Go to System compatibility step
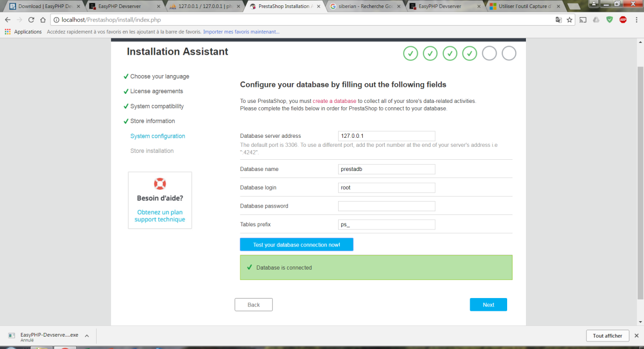The height and width of the screenshot is (349, 644). click(157, 106)
